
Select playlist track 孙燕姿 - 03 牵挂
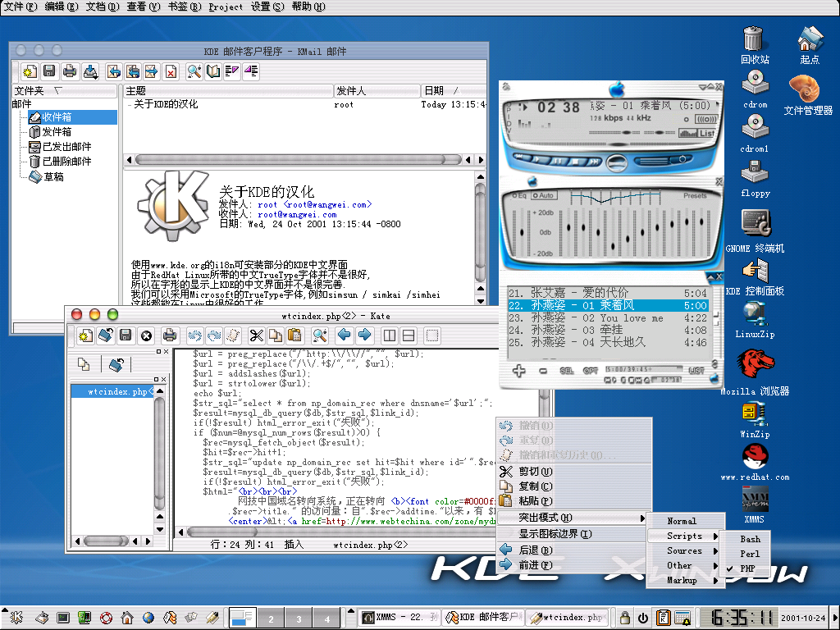pos(608,330)
